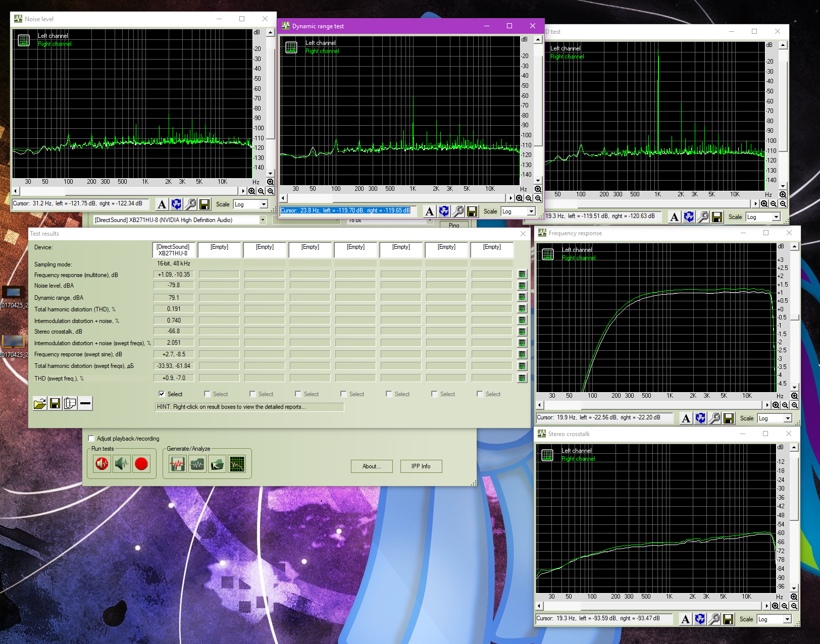Viewport: 820px width, 644px height.
Task: Open wrench settings in Stereo crosstalk window
Action: pyautogui.click(x=714, y=619)
